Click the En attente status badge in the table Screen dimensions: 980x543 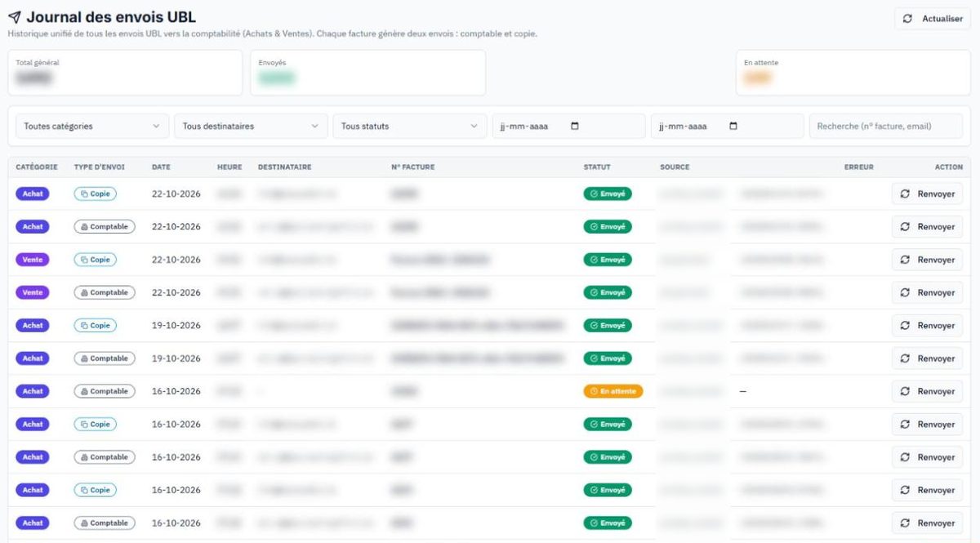click(x=613, y=391)
